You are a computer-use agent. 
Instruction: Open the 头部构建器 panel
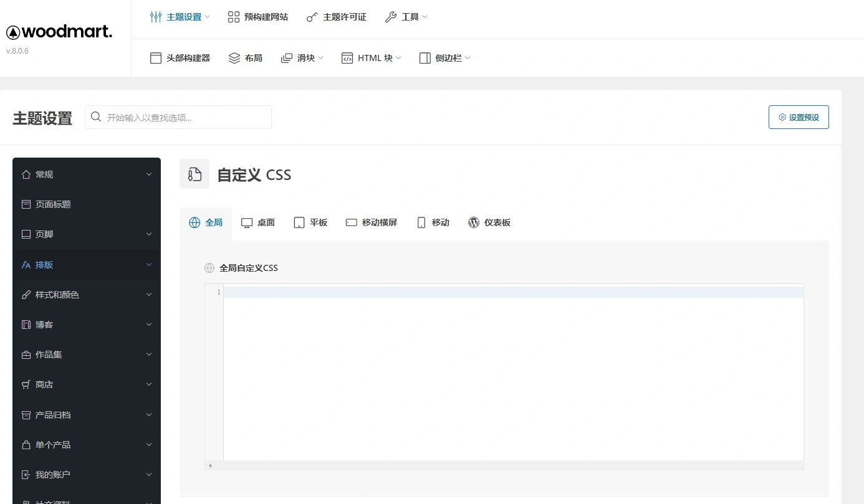pos(180,57)
